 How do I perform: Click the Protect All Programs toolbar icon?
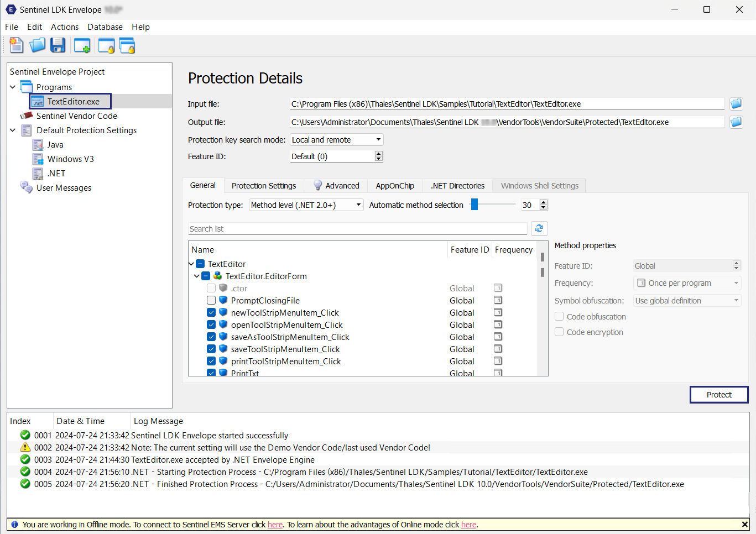click(127, 46)
